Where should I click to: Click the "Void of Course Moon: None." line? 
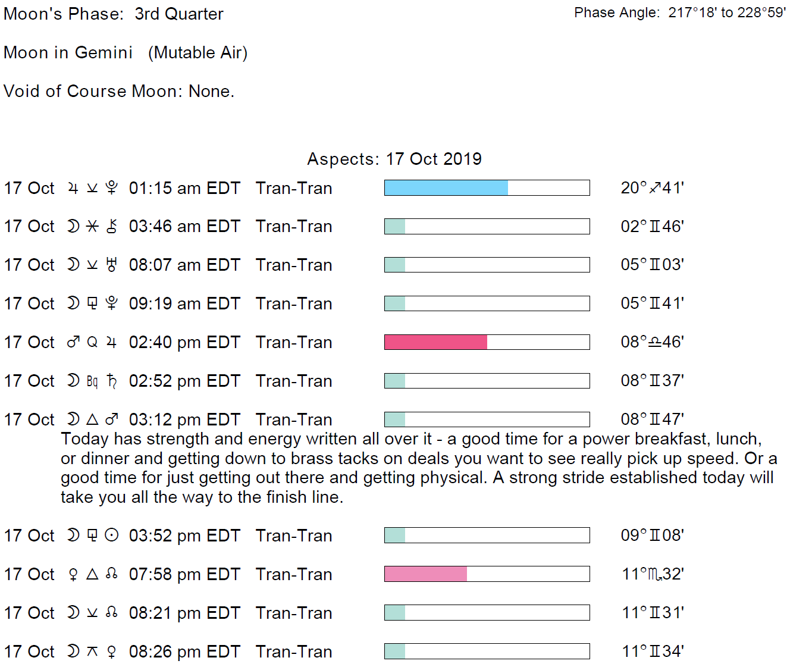pyautogui.click(x=119, y=91)
